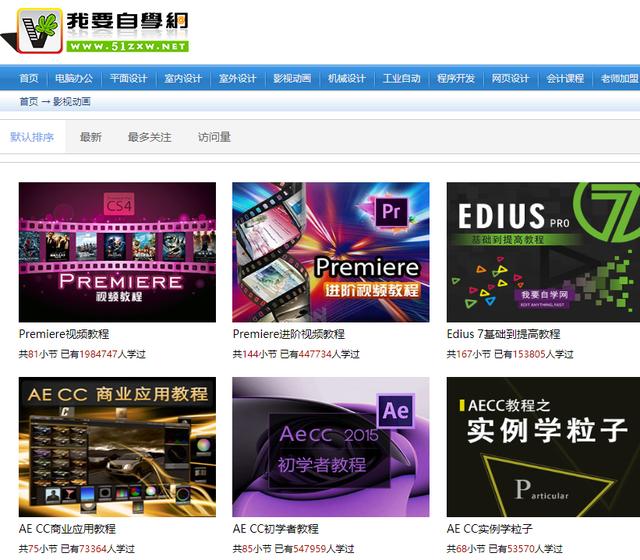Open the 电脑办公 navigation item
640x560 pixels.
click(74, 78)
